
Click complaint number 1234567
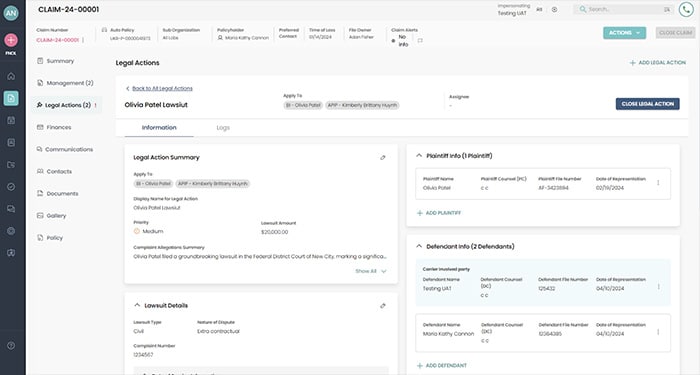(143, 355)
